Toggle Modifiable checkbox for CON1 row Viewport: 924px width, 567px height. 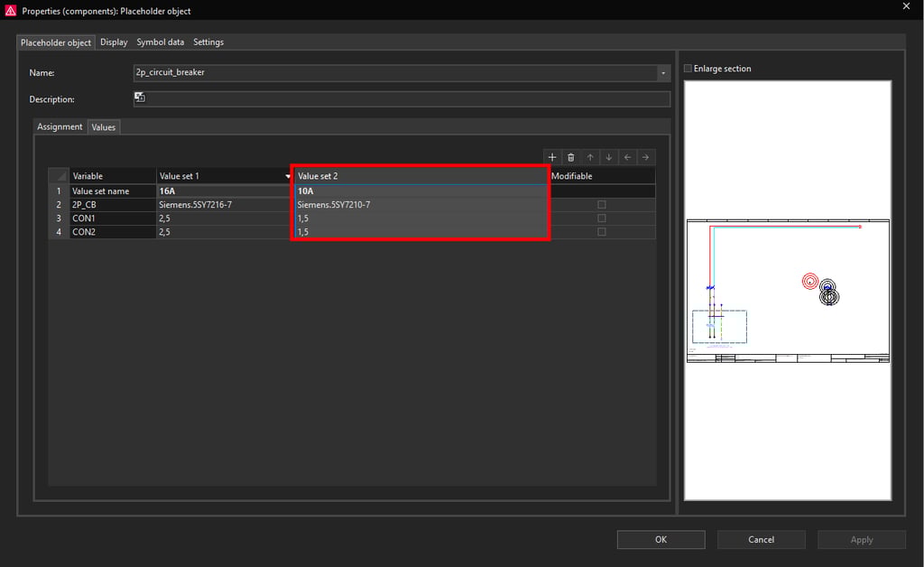(602, 218)
